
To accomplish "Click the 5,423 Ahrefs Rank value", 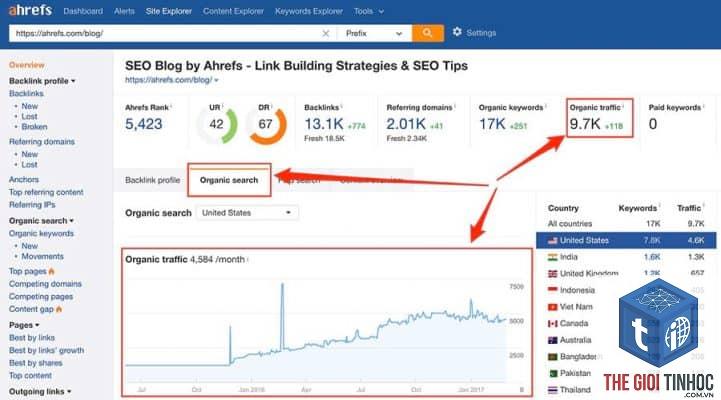I will click(144, 124).
